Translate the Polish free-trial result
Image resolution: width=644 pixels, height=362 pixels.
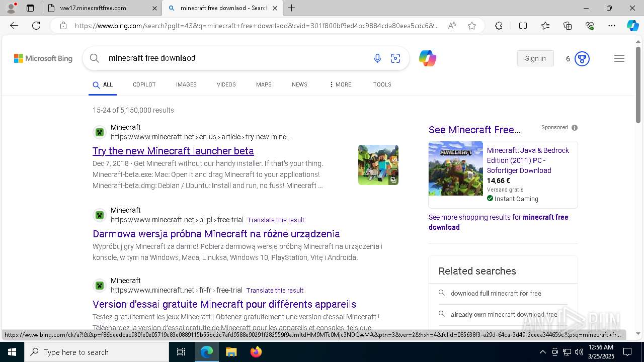(276, 220)
